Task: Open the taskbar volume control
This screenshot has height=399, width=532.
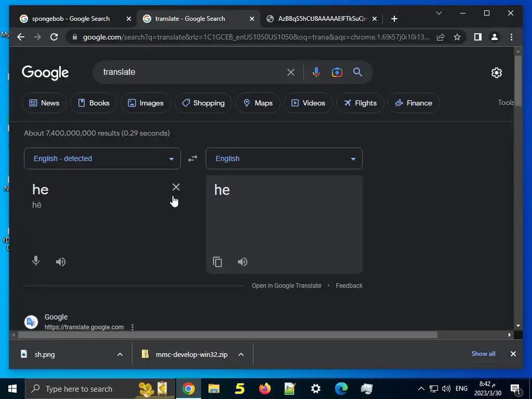Action: [446, 389]
